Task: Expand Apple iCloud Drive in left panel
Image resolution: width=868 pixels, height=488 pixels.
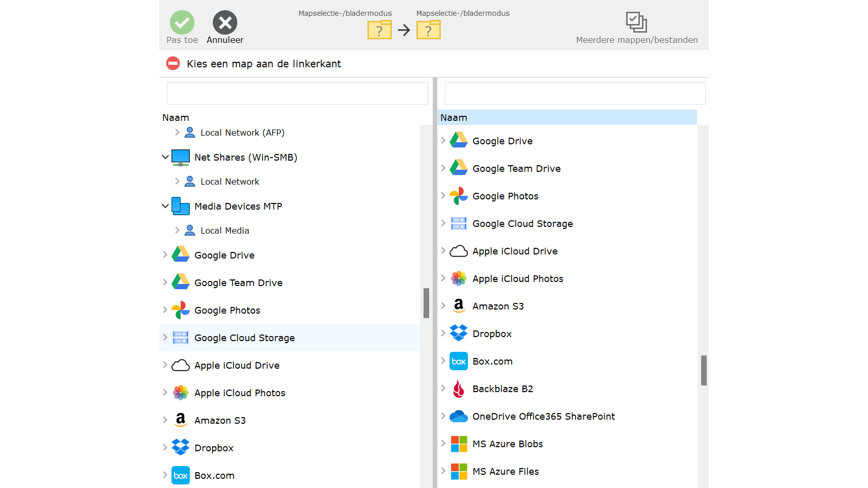Action: [x=165, y=365]
